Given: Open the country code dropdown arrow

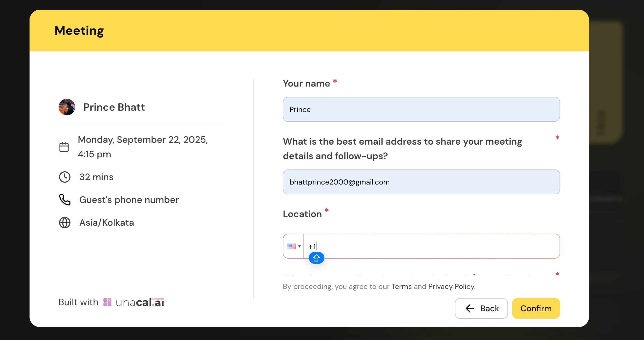Looking at the screenshot, I should (x=299, y=246).
